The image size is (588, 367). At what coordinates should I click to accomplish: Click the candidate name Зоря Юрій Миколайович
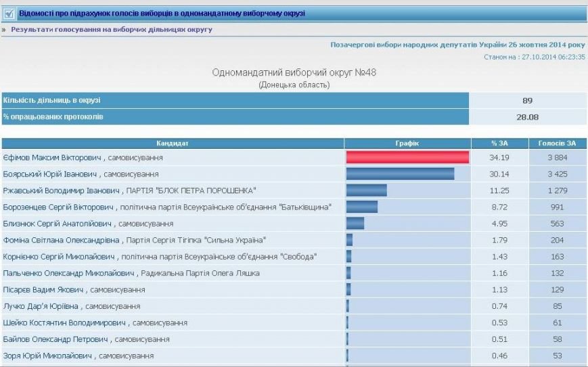tap(47, 356)
